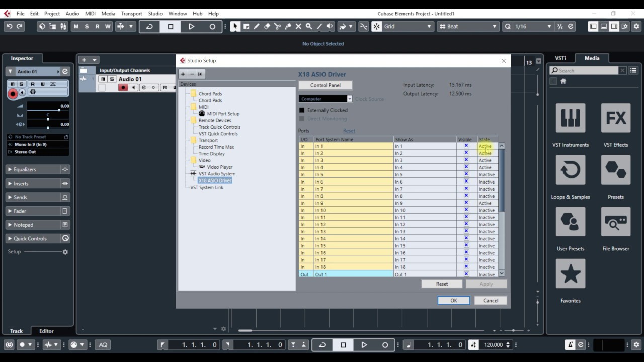This screenshot has width=644, height=362.
Task: Select the Zoom magnifier tool
Action: pos(309,26)
